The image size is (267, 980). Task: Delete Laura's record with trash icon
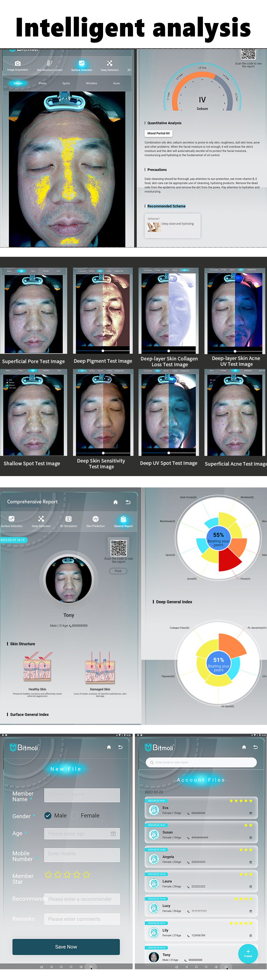[x=251, y=887]
